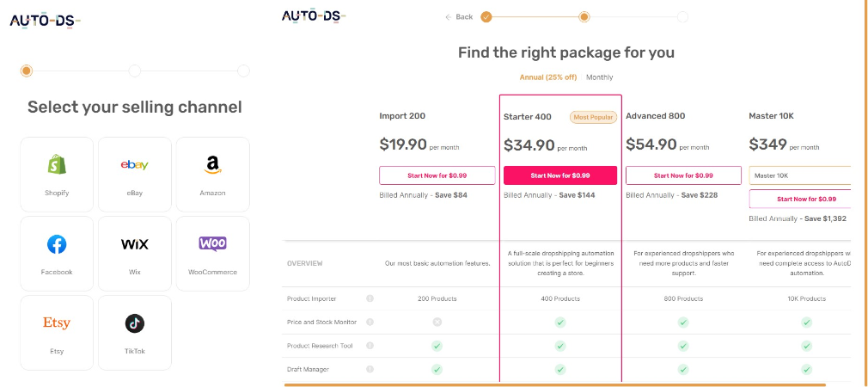The height and width of the screenshot is (387, 868).
Task: Click the last empty progress step circle
Action: point(682,16)
